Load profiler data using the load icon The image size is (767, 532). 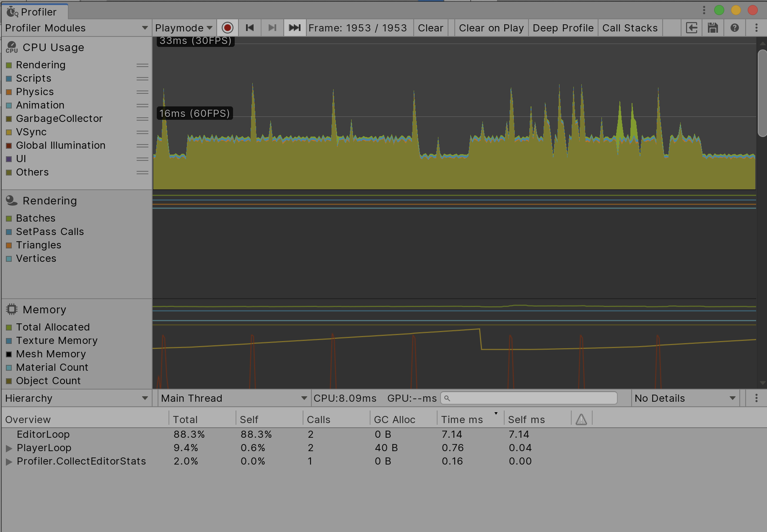pos(692,28)
